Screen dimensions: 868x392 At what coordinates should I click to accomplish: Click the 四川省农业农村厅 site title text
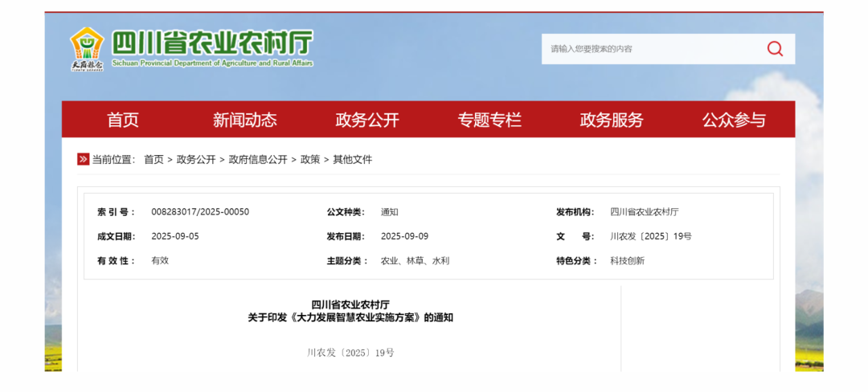click(x=212, y=42)
